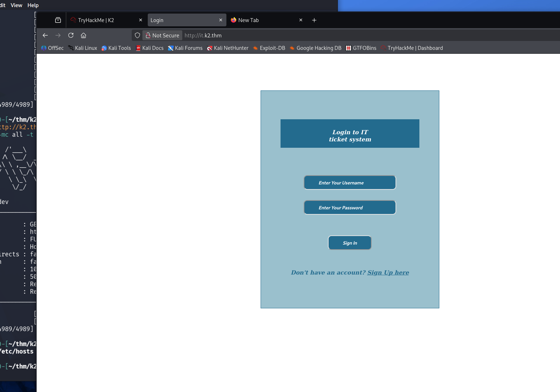
Task: Open the Kali Docs bookmark
Action: click(x=150, y=48)
